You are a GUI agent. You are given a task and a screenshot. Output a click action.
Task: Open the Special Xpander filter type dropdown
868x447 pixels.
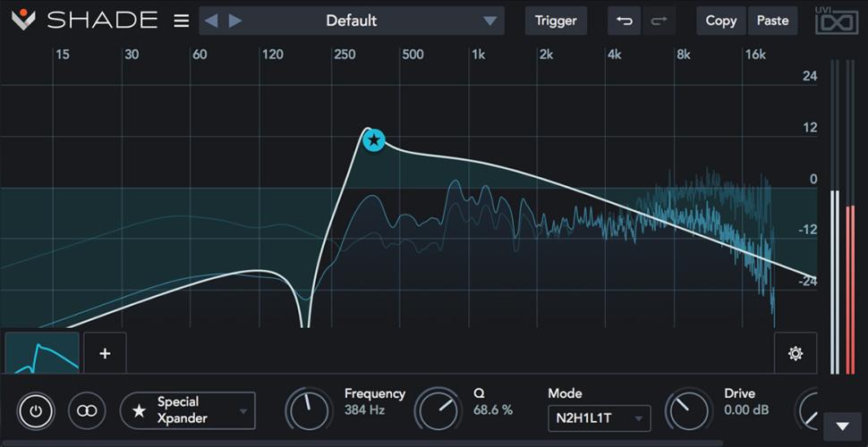pos(188,410)
